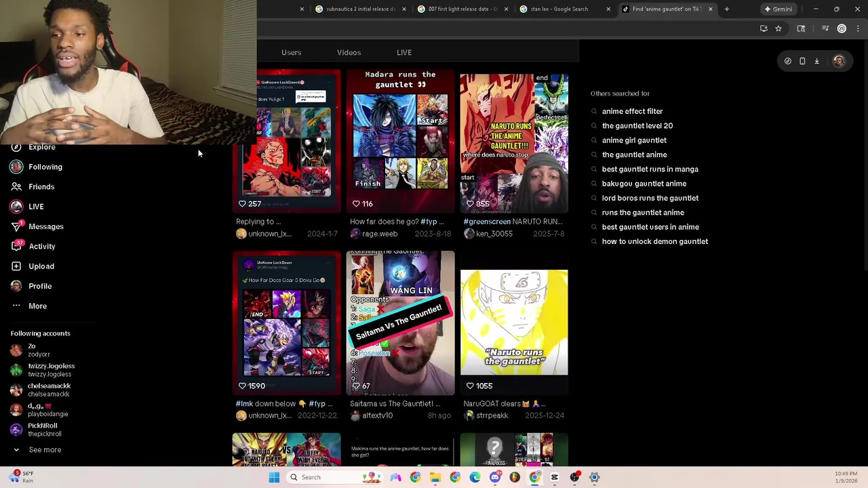The height and width of the screenshot is (488, 868).
Task: Open the Chrome profile icon
Action: click(x=842, y=28)
